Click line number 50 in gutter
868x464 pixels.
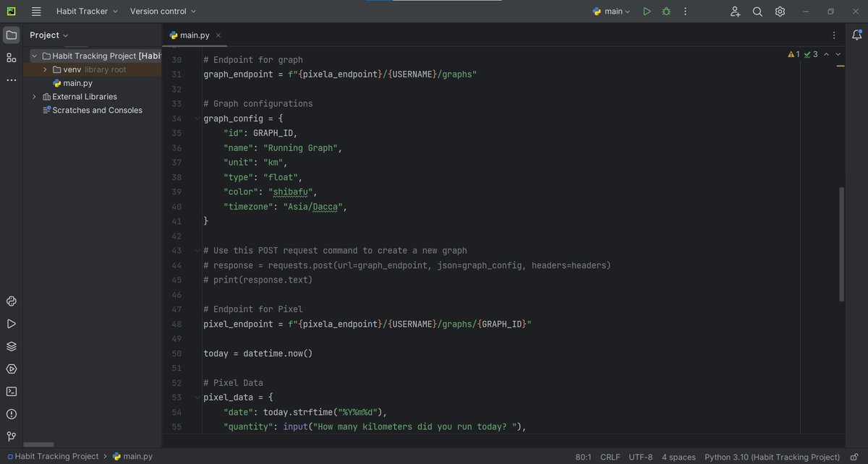(x=176, y=353)
